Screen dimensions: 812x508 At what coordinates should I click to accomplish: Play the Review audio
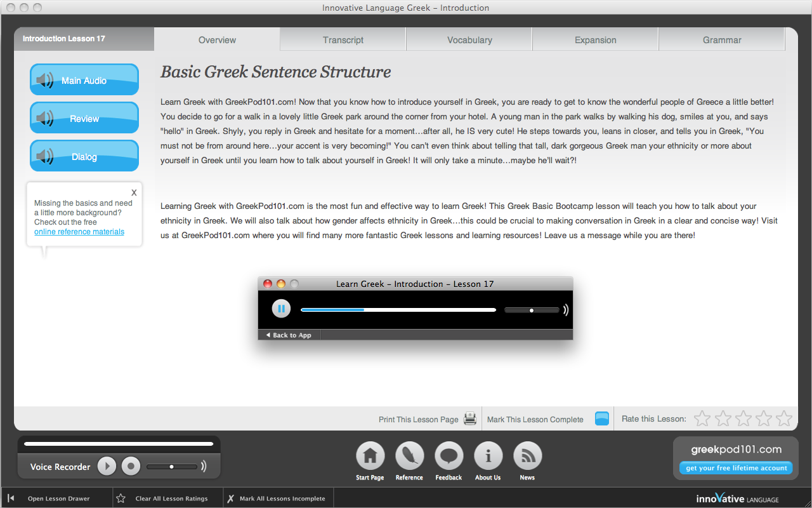(x=84, y=118)
